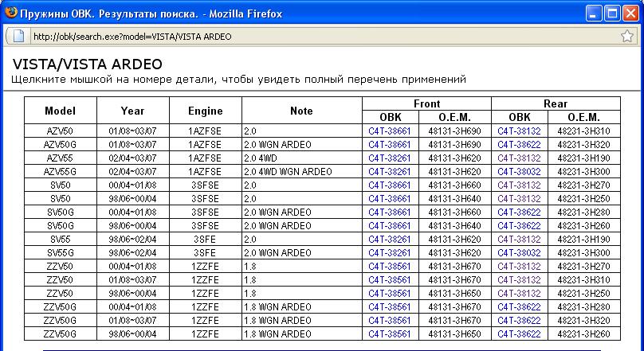Select Rear C4T-38032 link in SV55G row
The height and width of the screenshot is (351, 644).
click(519, 253)
